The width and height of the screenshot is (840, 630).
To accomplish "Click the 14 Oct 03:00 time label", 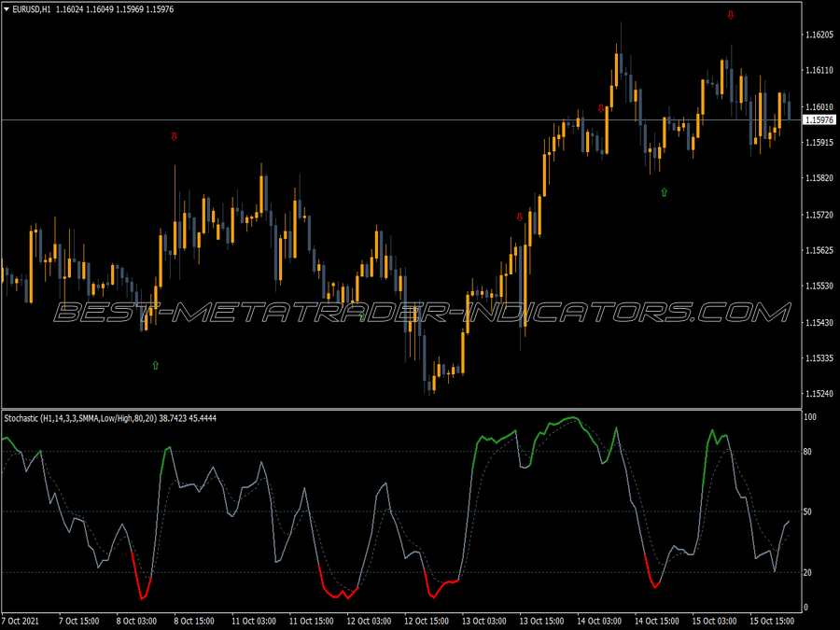I will (x=599, y=622).
